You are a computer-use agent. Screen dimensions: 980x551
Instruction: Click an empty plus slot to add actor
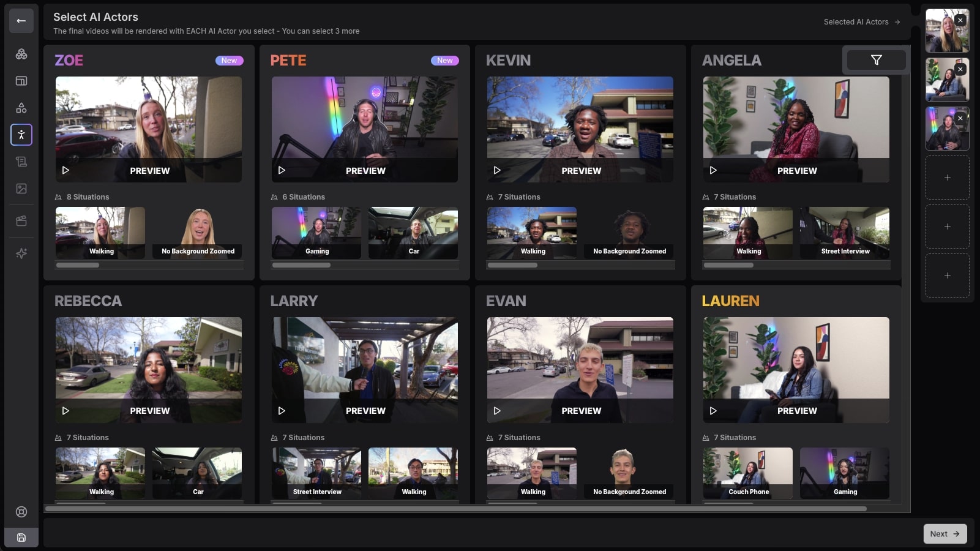[947, 178]
